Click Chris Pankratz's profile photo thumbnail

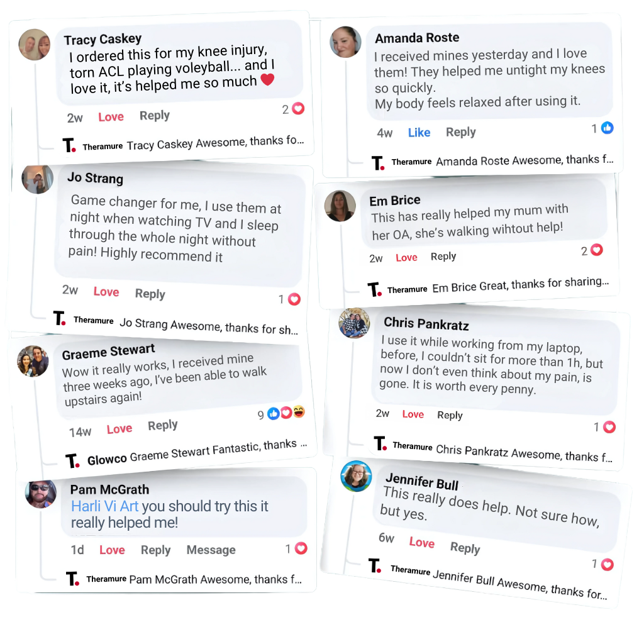pos(354,323)
